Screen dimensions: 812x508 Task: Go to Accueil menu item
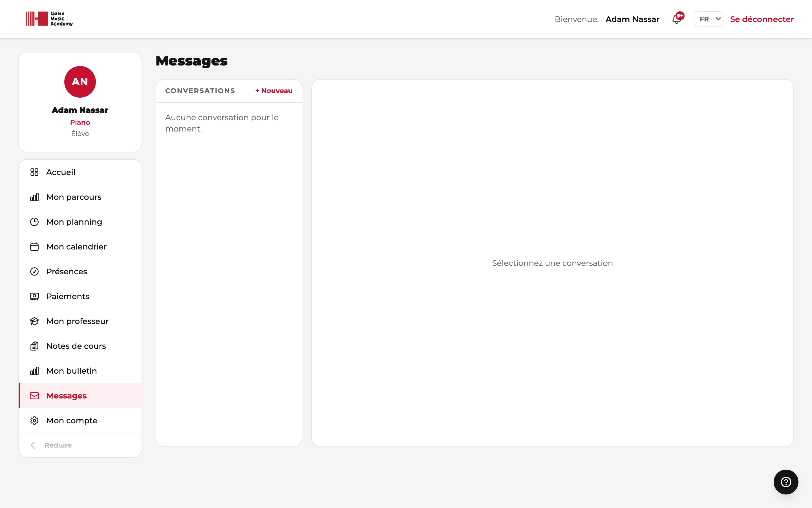coord(80,172)
